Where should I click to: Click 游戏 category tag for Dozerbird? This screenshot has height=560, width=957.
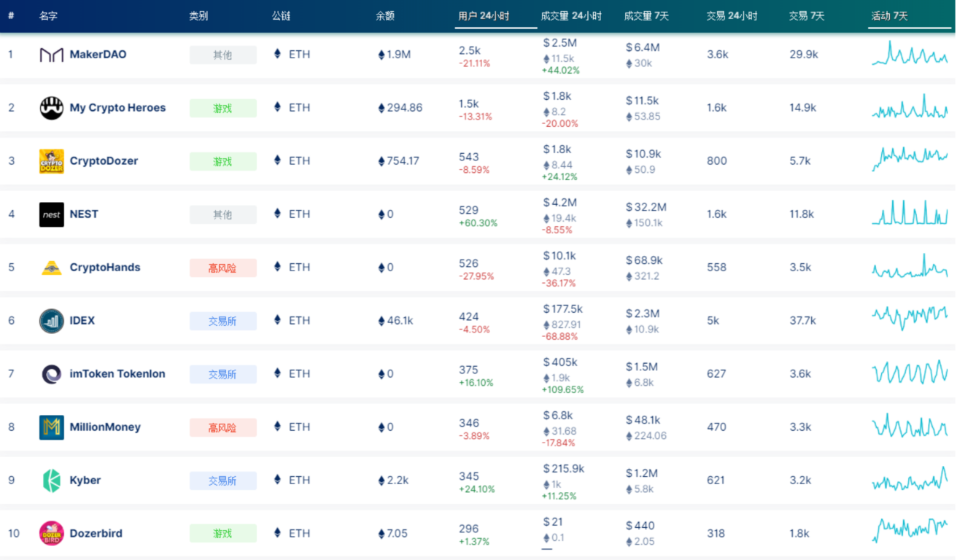tap(223, 534)
